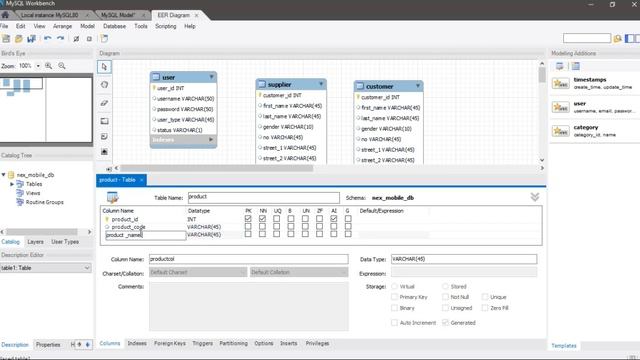This screenshot has height=360, width=640.
Task: Click the category template icon
Action: [x=560, y=131]
